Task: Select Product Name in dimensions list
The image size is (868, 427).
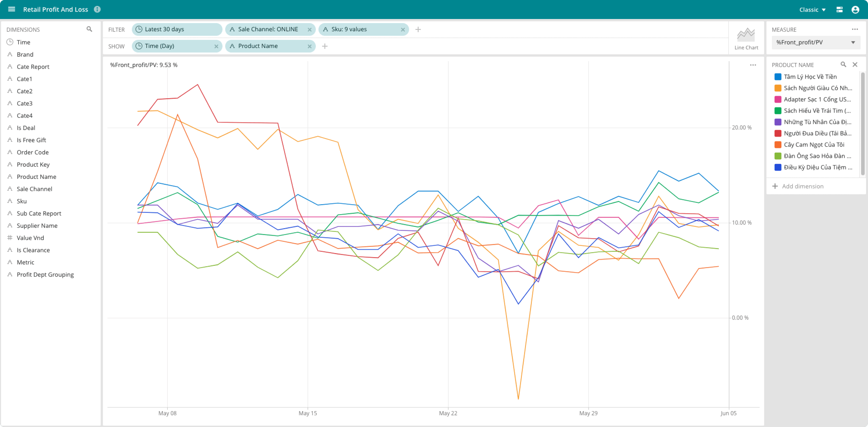Action: [51, 177]
